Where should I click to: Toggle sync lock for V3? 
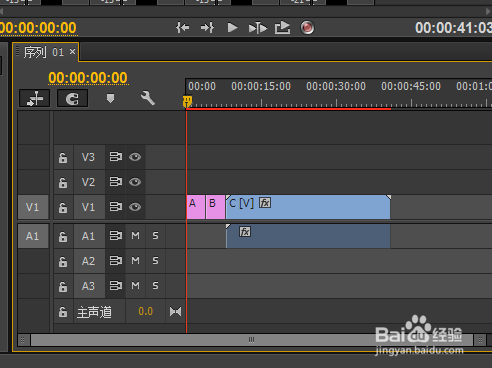click(116, 157)
